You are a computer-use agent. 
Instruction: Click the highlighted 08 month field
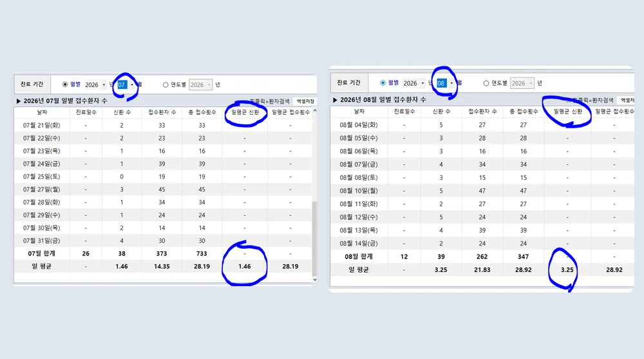click(x=441, y=83)
